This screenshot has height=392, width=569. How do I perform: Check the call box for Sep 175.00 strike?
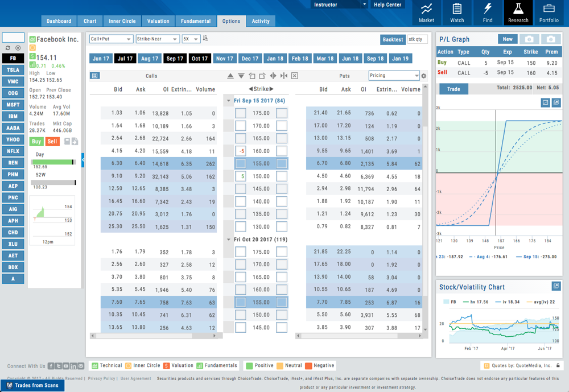(x=240, y=113)
